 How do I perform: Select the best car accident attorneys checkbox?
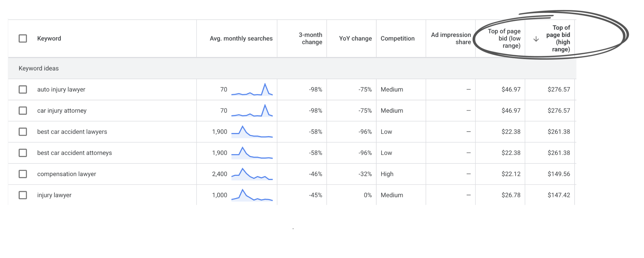pyautogui.click(x=23, y=153)
